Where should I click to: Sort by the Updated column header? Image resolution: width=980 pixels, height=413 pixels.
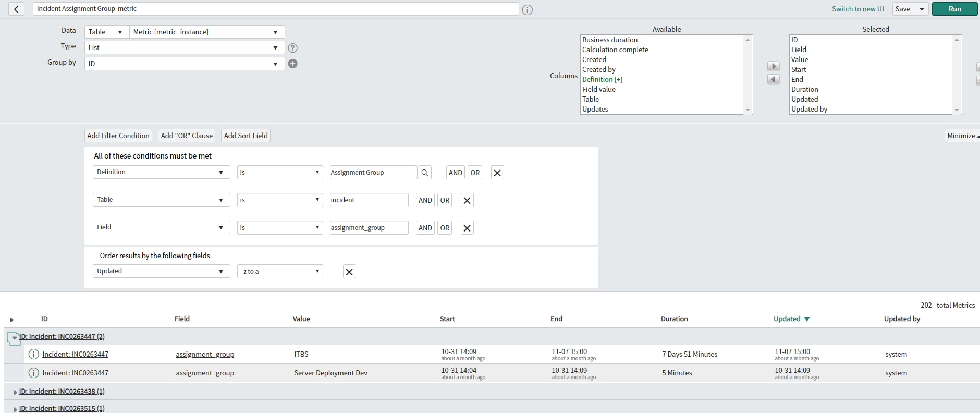point(787,319)
